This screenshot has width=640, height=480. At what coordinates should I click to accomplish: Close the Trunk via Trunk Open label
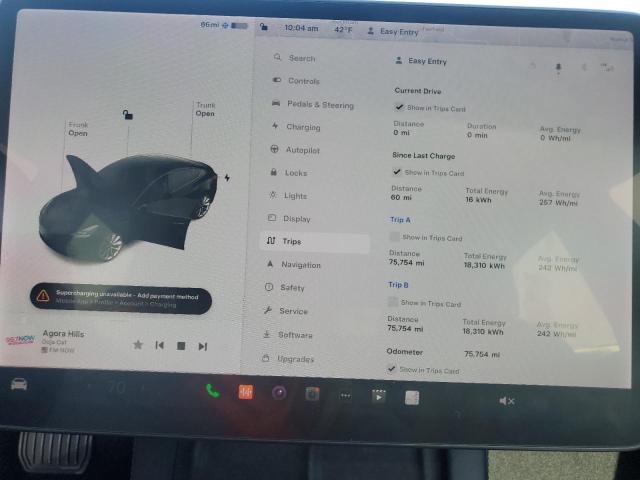point(205,109)
